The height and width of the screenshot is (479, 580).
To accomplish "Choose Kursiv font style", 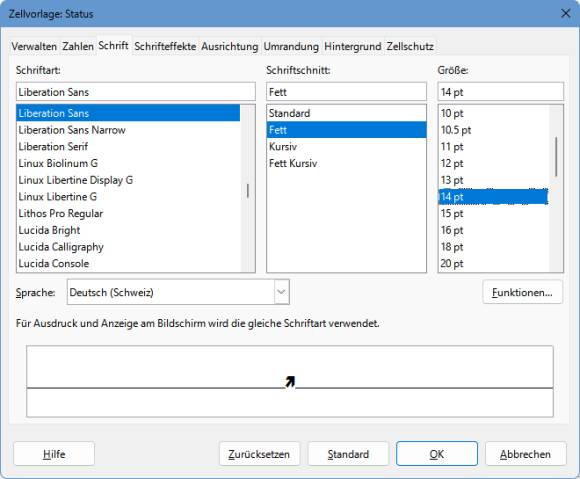I will coord(346,146).
